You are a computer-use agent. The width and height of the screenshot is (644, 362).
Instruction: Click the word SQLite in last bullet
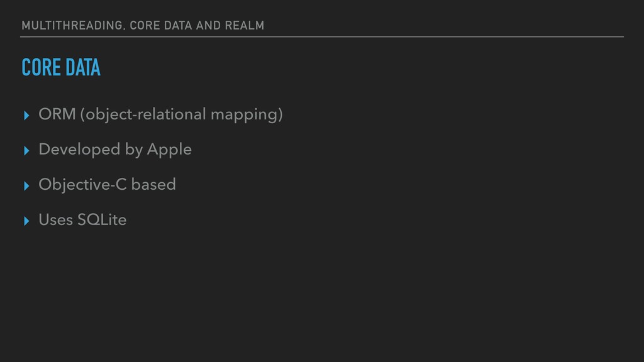[x=102, y=220]
